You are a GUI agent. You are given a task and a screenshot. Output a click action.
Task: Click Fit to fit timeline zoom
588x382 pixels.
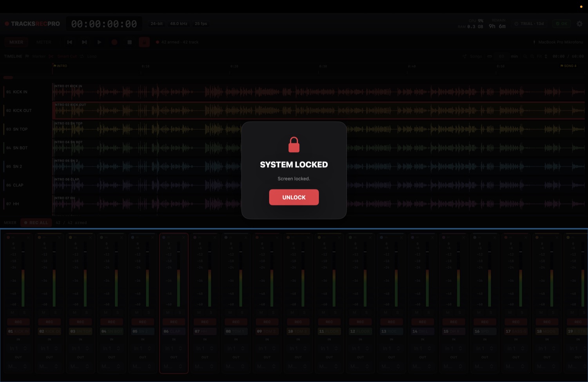click(539, 56)
